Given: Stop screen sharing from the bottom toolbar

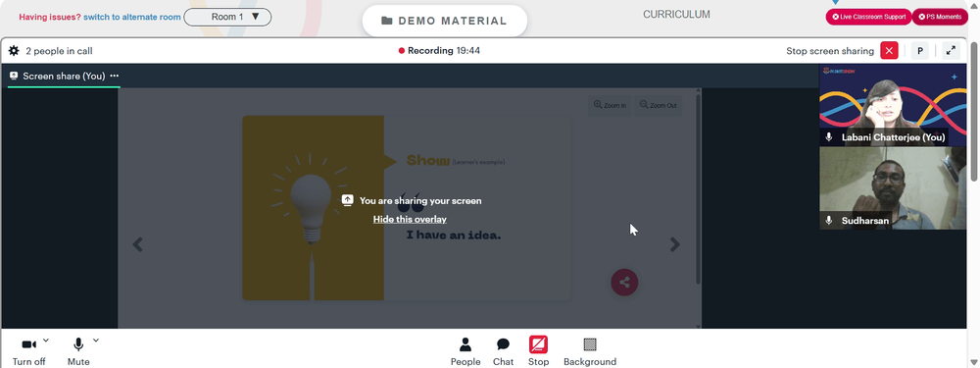Looking at the screenshot, I should point(538,351).
